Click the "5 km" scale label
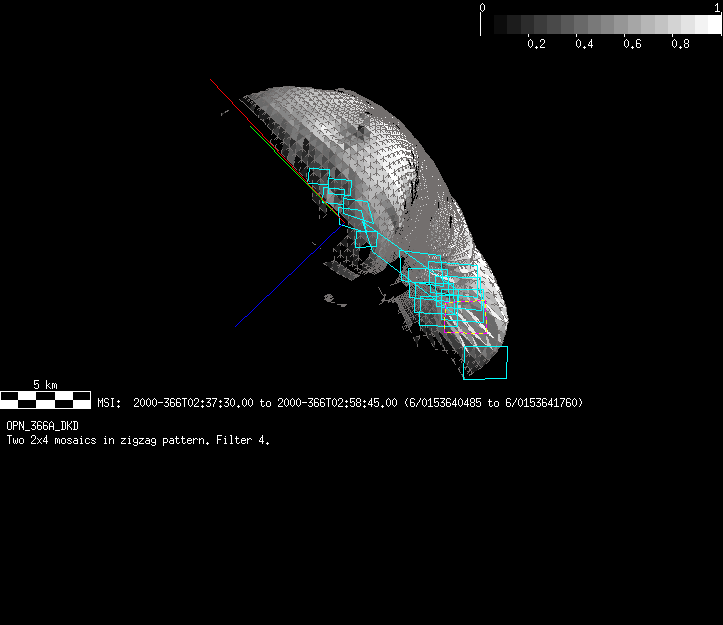 (x=45, y=384)
